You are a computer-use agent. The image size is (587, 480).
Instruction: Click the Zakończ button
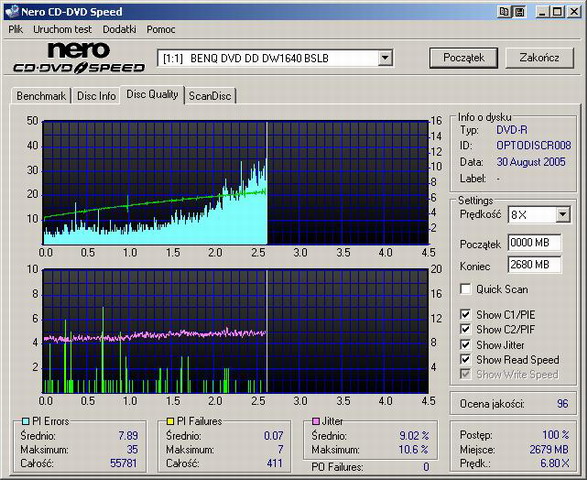click(539, 58)
